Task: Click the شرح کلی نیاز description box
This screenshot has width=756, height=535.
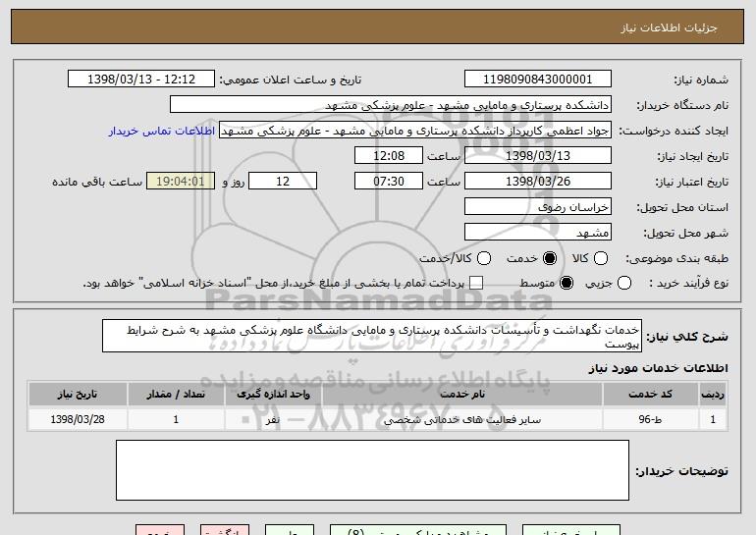Action: point(372,336)
